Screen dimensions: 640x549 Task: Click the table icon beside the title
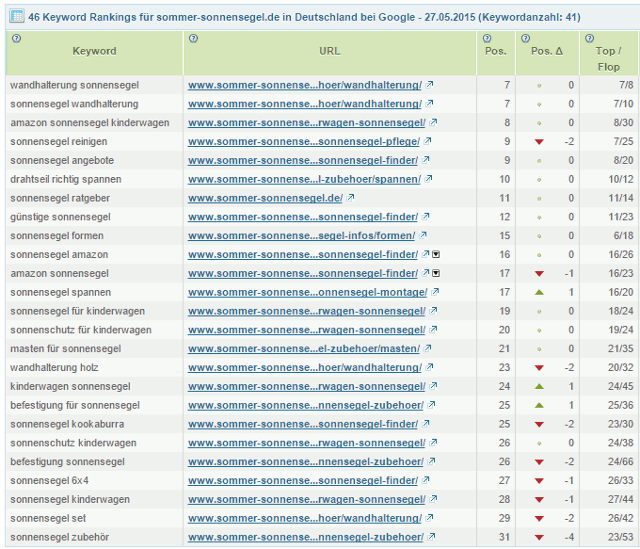pos(17,17)
